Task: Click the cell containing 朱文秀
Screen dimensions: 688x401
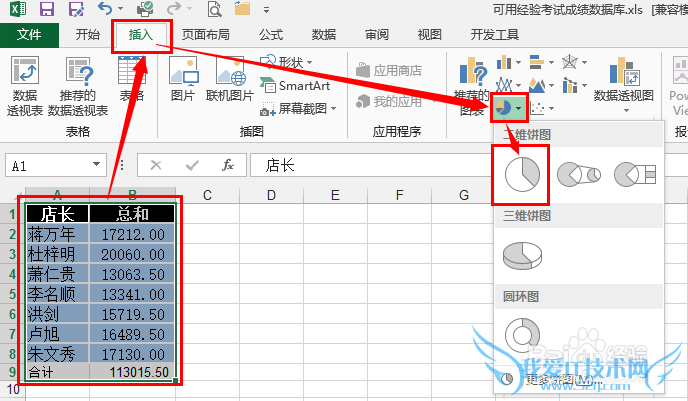Action: pos(57,354)
